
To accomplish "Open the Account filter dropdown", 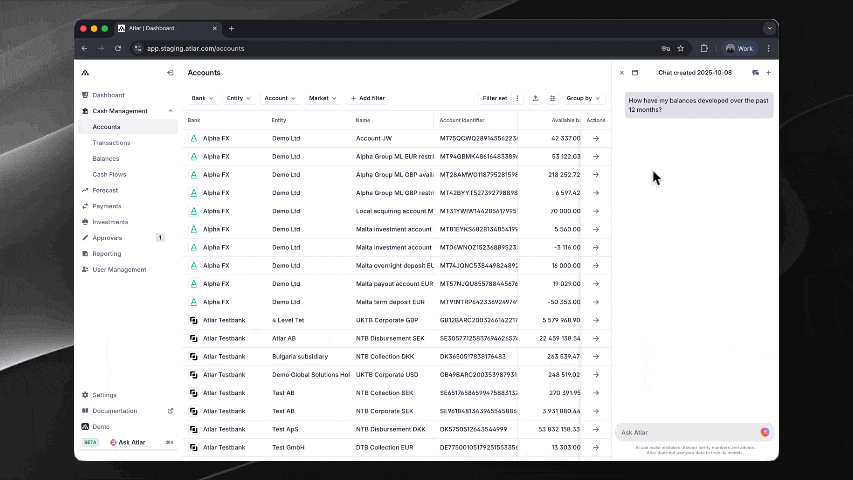I will coord(280,98).
